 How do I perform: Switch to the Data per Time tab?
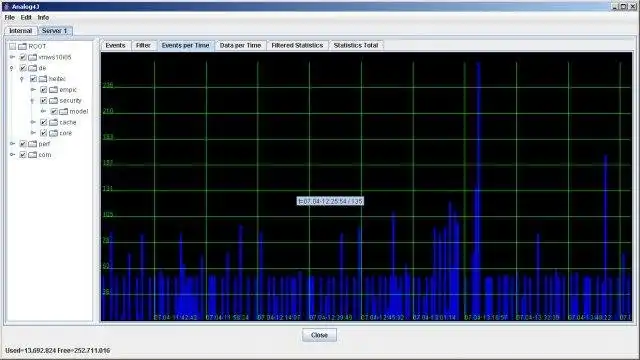tap(240, 45)
